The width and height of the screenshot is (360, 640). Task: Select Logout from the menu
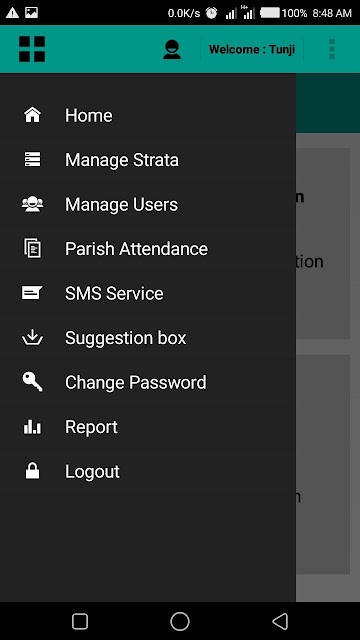pyautogui.click(x=148, y=471)
